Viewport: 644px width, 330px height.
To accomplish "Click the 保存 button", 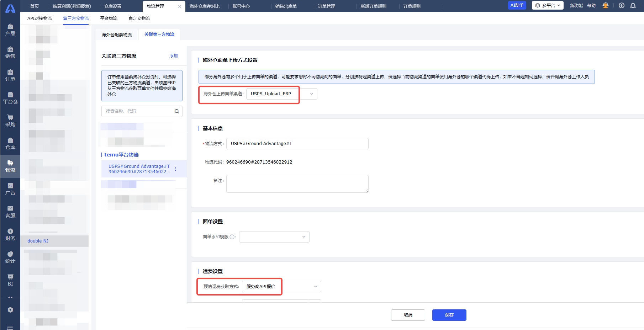I will pyautogui.click(x=449, y=315).
